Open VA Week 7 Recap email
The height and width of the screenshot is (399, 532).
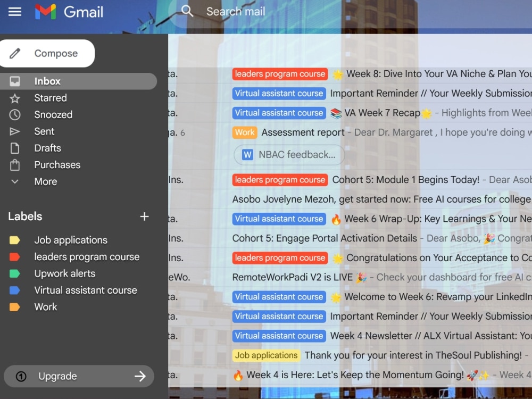tap(350, 113)
